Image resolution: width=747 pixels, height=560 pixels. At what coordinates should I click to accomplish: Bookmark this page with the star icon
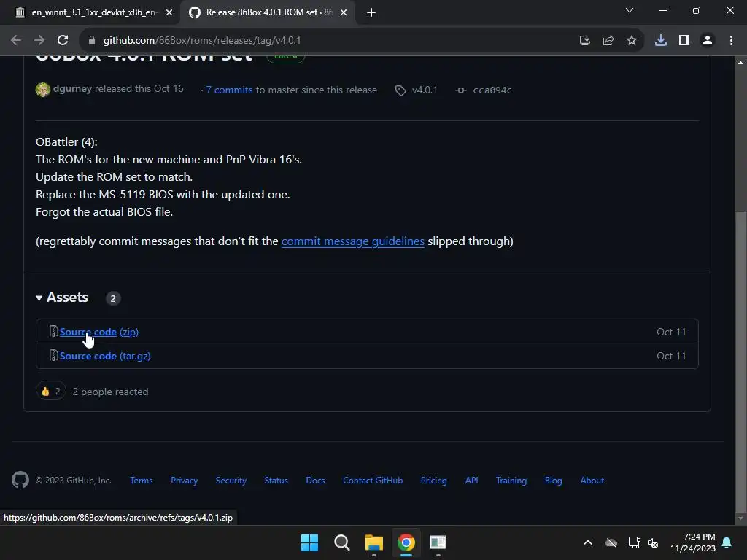tap(632, 41)
